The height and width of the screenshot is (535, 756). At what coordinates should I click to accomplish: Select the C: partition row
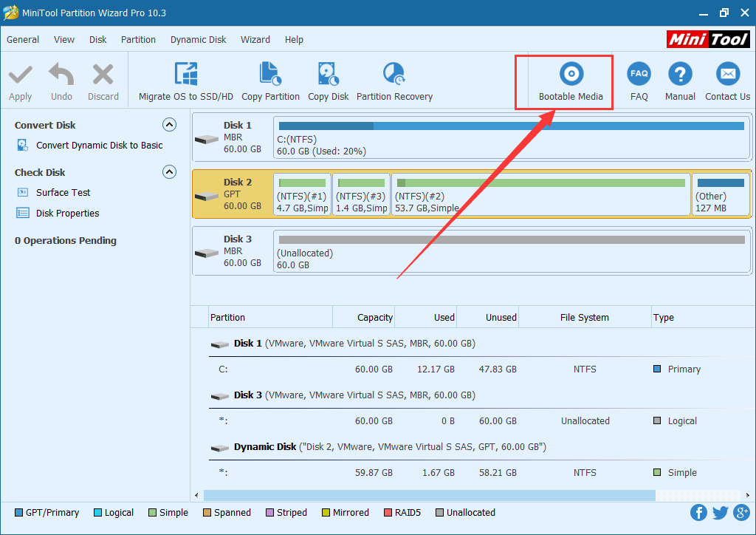[481, 369]
